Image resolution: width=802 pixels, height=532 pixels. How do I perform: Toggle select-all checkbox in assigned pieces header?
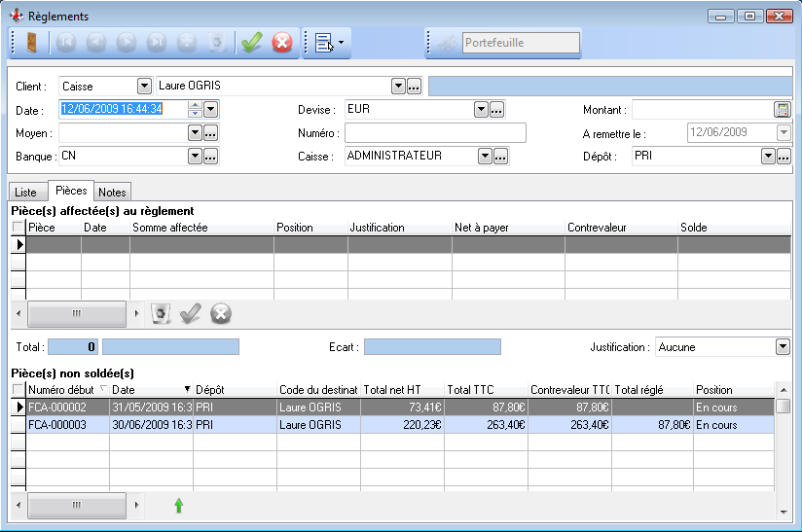[18, 228]
